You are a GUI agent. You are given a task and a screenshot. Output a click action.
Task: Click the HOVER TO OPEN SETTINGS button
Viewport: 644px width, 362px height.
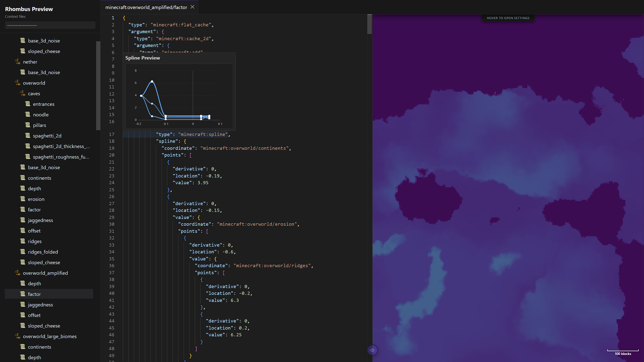[508, 18]
